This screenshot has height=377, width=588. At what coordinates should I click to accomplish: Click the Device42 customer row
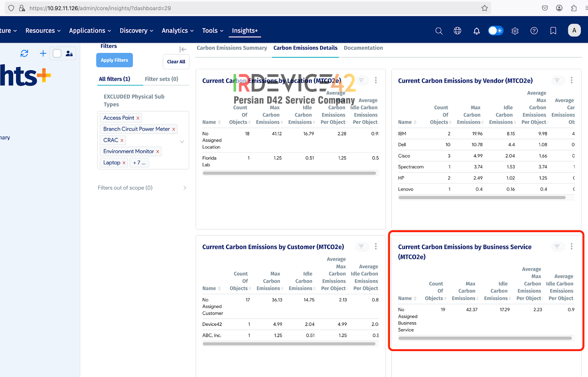pyautogui.click(x=290, y=324)
